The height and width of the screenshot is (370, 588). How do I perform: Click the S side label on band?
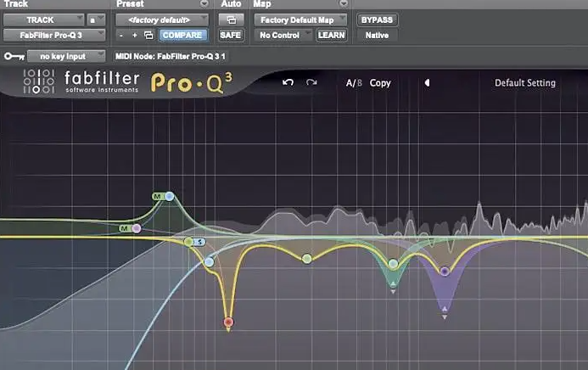point(200,242)
